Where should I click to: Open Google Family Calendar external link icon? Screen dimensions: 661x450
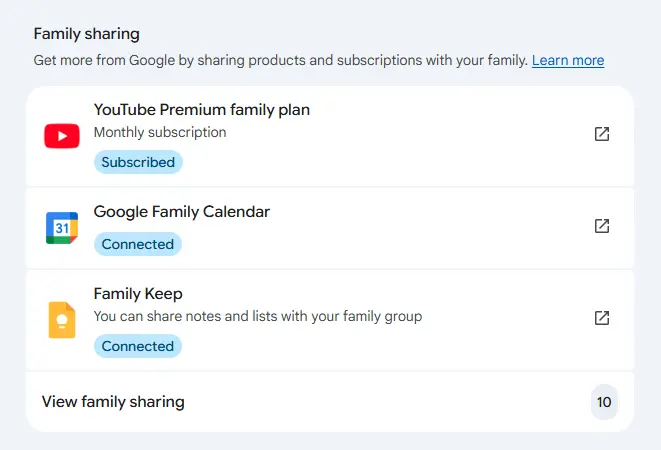[x=602, y=226]
